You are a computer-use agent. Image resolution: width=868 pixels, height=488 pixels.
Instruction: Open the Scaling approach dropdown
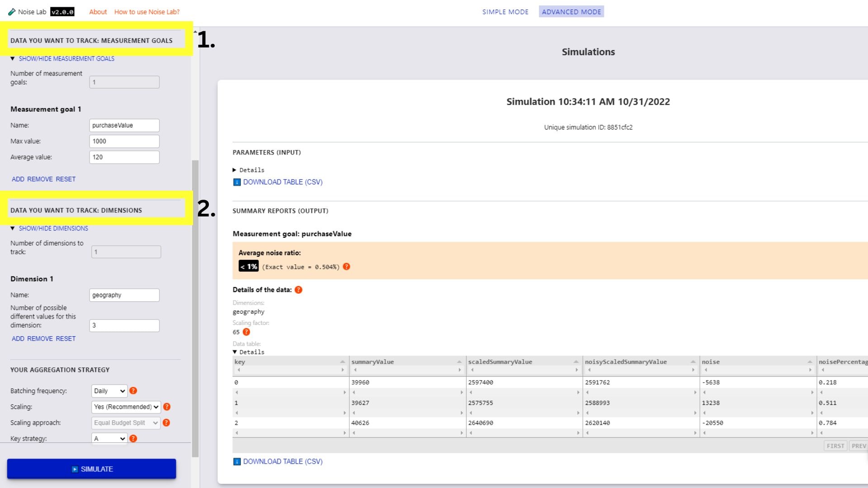[126, 422]
